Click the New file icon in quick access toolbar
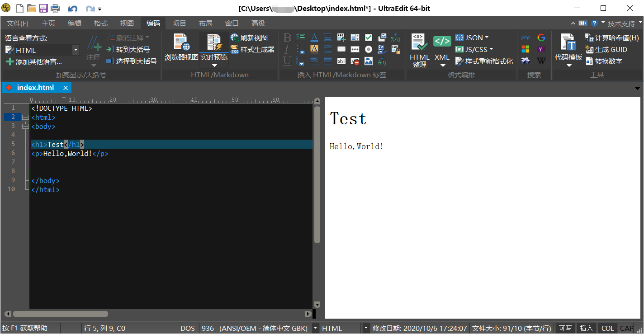This screenshot has width=644, height=334. click(19, 8)
